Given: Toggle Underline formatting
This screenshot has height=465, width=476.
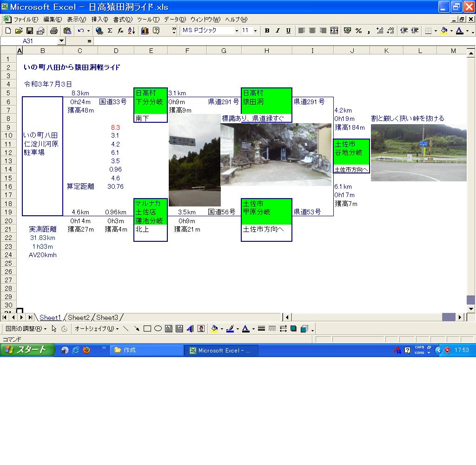Looking at the screenshot, I should point(288,31).
